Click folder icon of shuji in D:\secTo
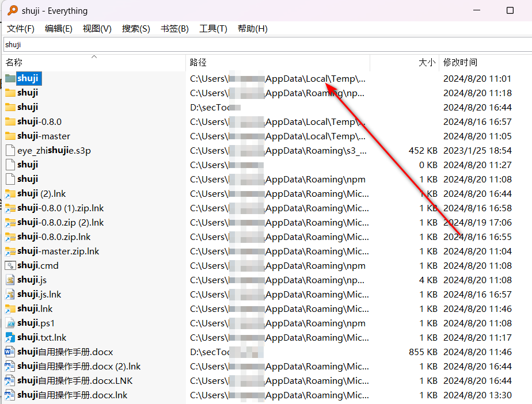The height and width of the screenshot is (404, 532). point(10,107)
